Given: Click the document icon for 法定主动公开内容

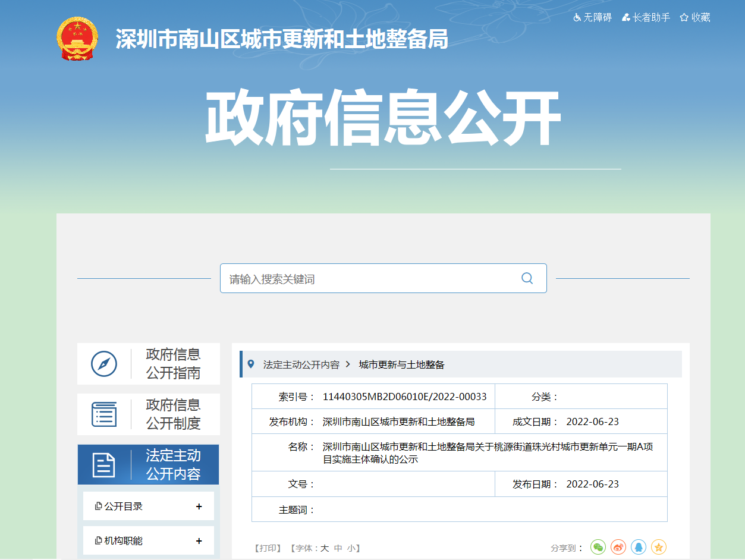Looking at the screenshot, I should (104, 465).
